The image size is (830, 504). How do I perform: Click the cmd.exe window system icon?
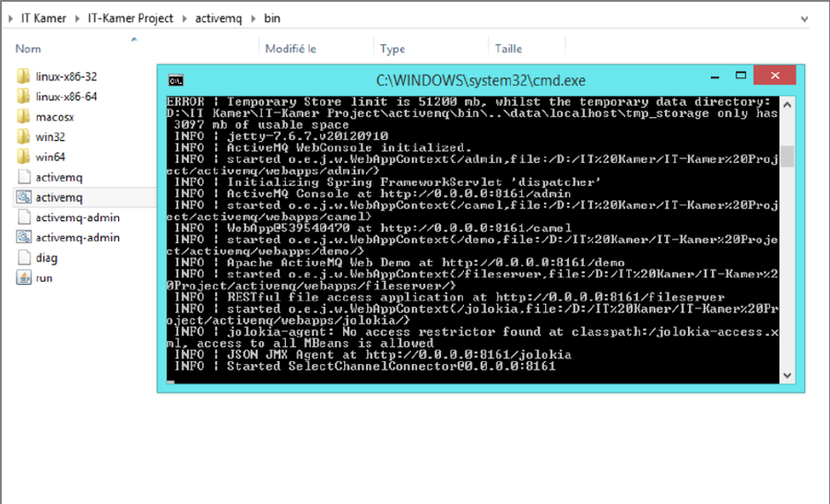click(174, 80)
